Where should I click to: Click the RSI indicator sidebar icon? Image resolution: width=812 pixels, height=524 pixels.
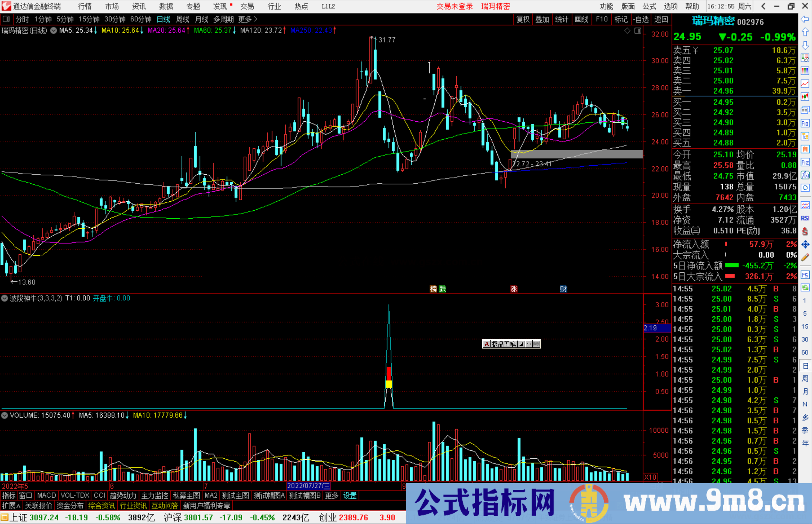point(805,218)
